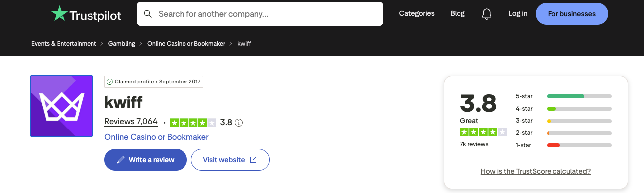This screenshot has height=193, width=644.
Task: Open the Categories menu
Action: click(417, 14)
